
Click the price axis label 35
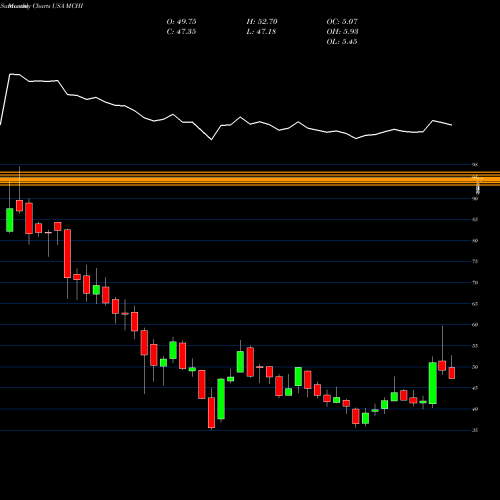[475, 430]
